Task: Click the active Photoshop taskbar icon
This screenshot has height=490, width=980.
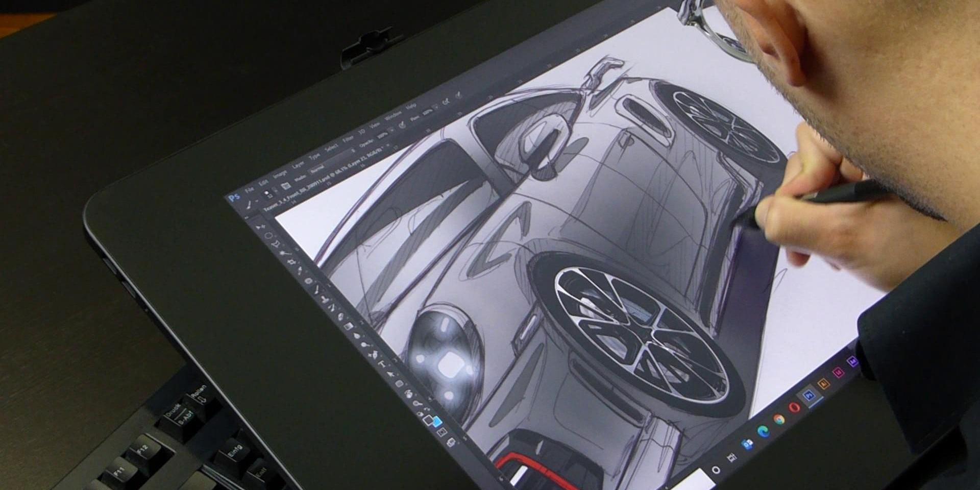Action: point(809,395)
